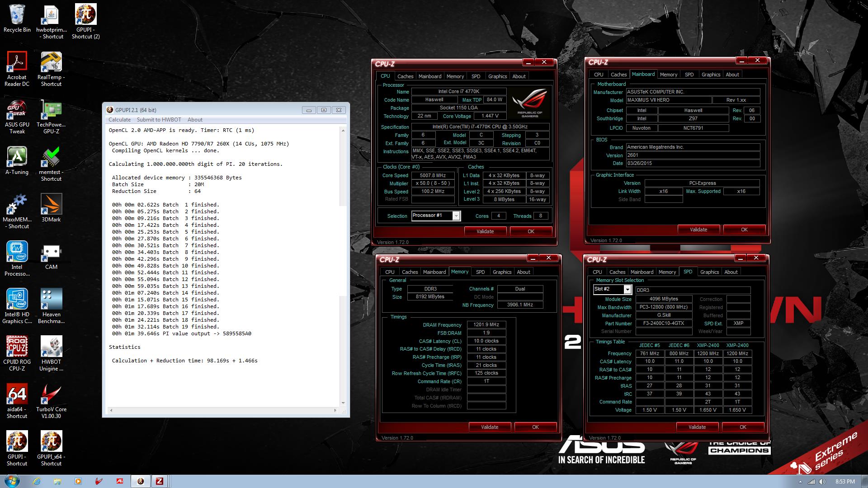Open the Recycle Bin desktop icon
This screenshot has width=868, height=488.
pos(17,19)
